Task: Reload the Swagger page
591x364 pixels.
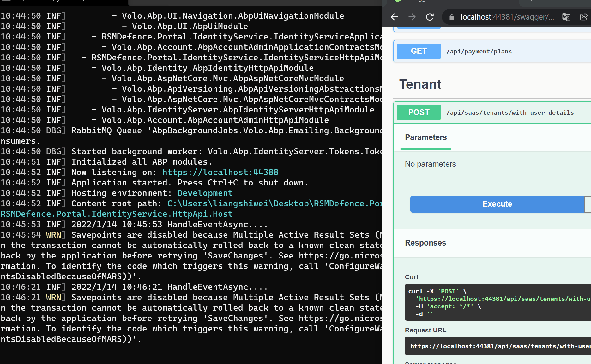Action: (x=430, y=17)
